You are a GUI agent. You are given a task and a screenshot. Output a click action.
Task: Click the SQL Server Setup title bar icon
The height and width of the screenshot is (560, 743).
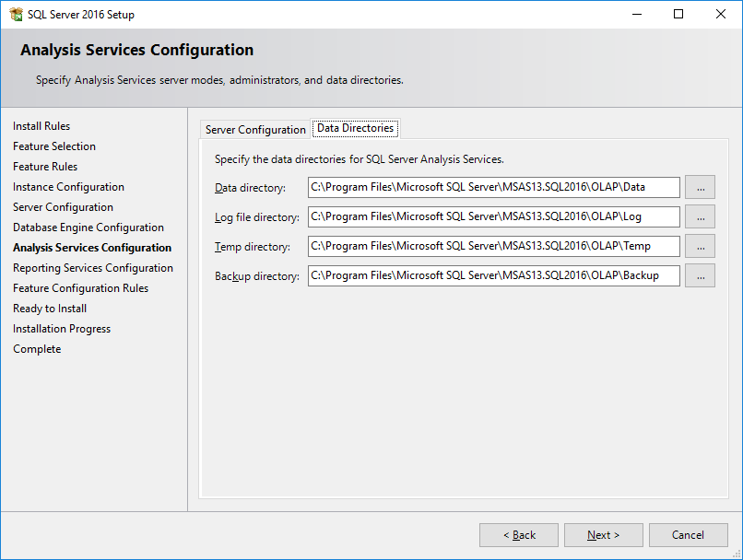(16, 14)
